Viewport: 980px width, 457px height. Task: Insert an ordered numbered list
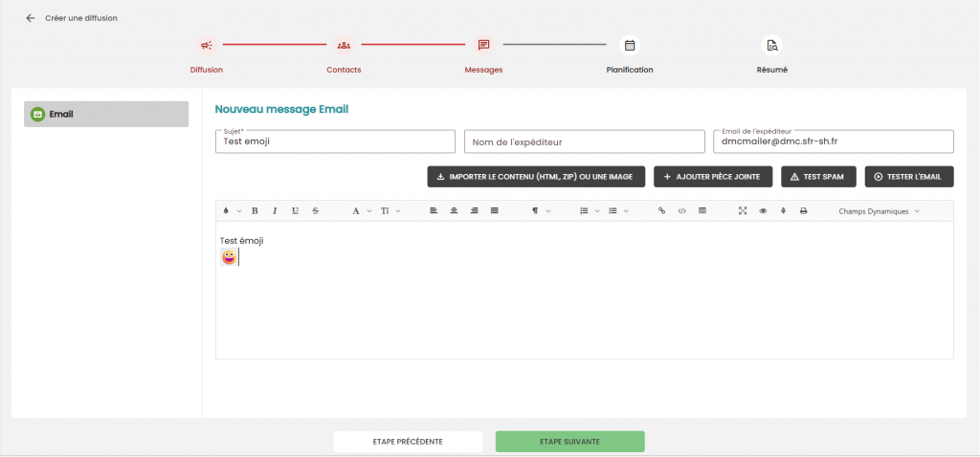click(585, 211)
